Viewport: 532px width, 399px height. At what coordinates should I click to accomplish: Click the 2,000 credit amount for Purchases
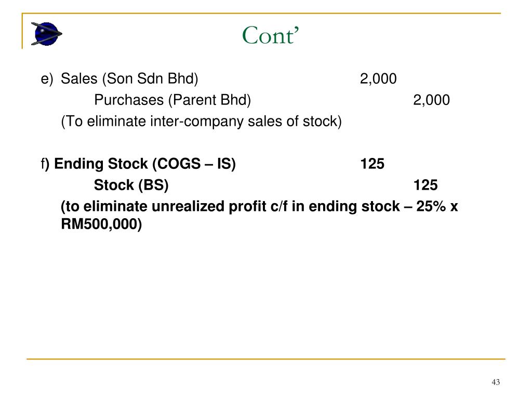(x=431, y=100)
